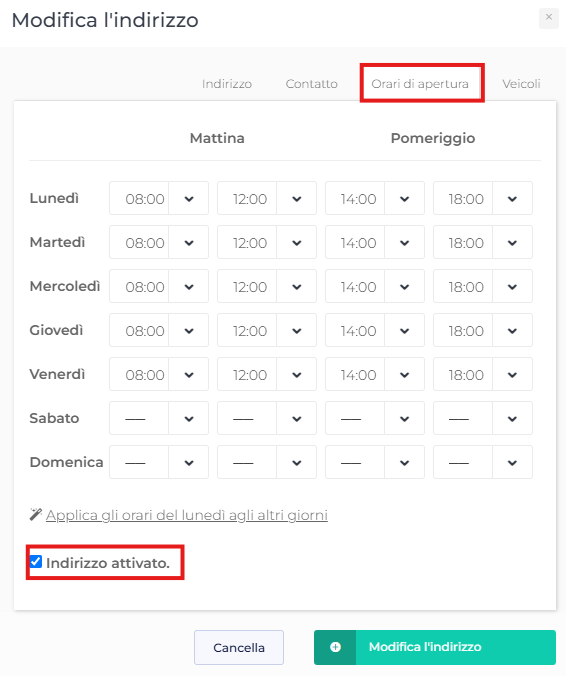
Task: Select the Orari di apertura tab
Action: pos(420,84)
